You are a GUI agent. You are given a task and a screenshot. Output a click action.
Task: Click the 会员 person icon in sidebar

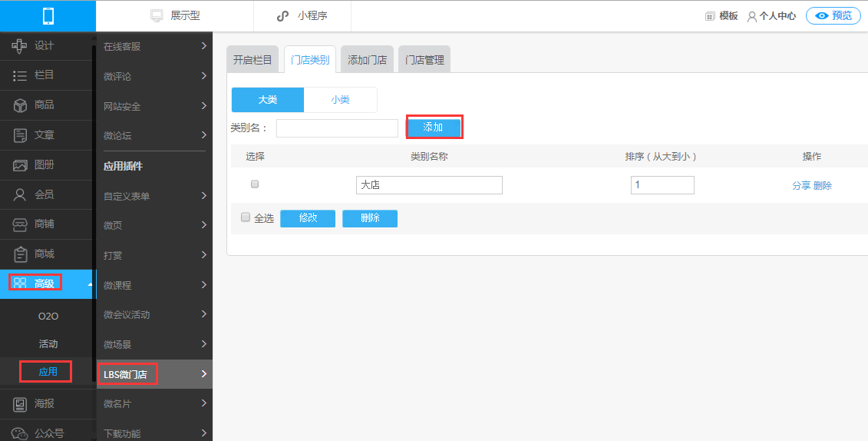click(x=20, y=194)
